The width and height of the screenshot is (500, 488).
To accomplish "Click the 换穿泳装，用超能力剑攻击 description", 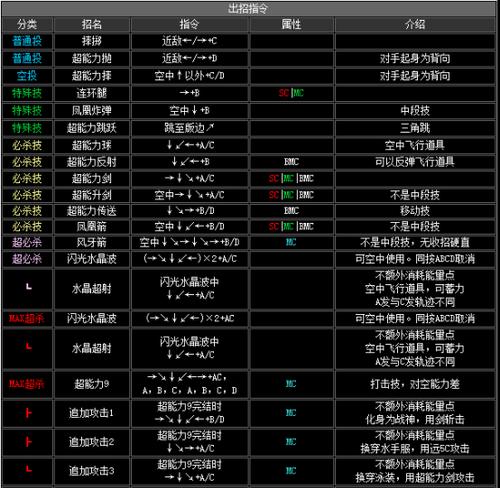I will coord(415,478).
